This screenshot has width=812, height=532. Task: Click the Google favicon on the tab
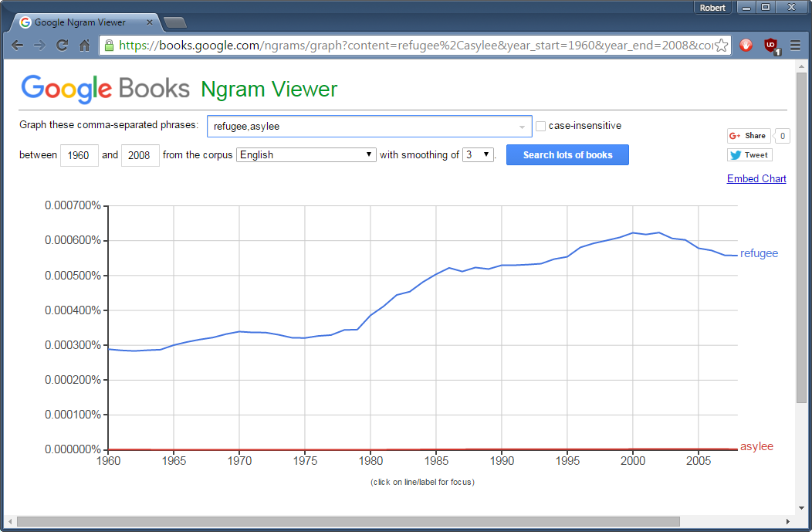click(25, 22)
